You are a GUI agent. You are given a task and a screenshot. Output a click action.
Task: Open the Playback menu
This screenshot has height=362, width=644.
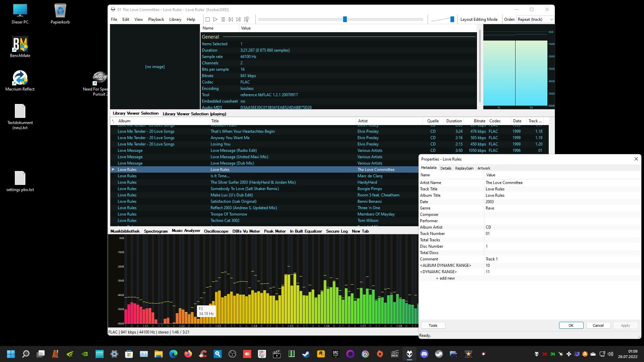tap(156, 19)
